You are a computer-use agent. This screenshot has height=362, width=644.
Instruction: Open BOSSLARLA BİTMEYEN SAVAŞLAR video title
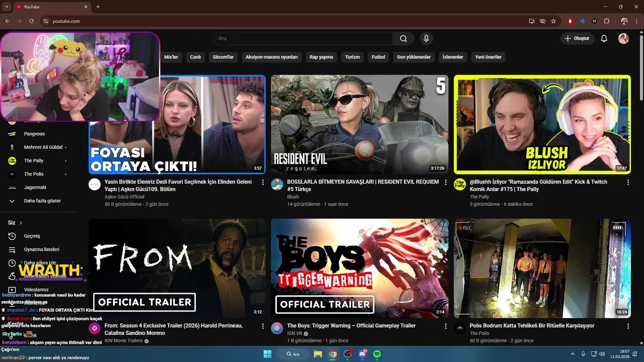pos(363,186)
